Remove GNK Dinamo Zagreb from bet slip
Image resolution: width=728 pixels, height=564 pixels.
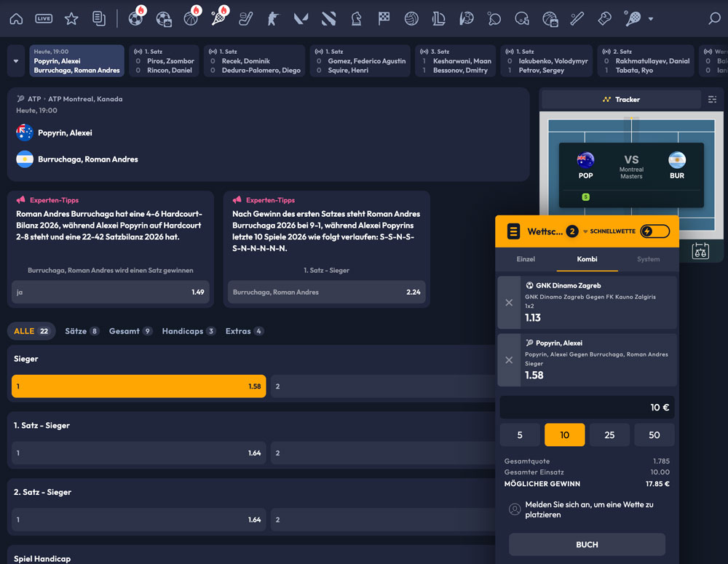tap(509, 303)
